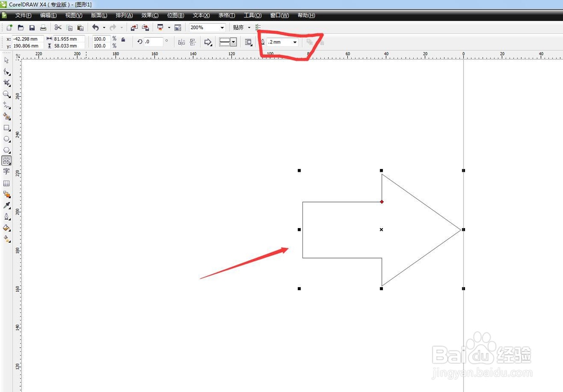Select the Text tool
The height and width of the screenshot is (392, 563).
[x=6, y=172]
